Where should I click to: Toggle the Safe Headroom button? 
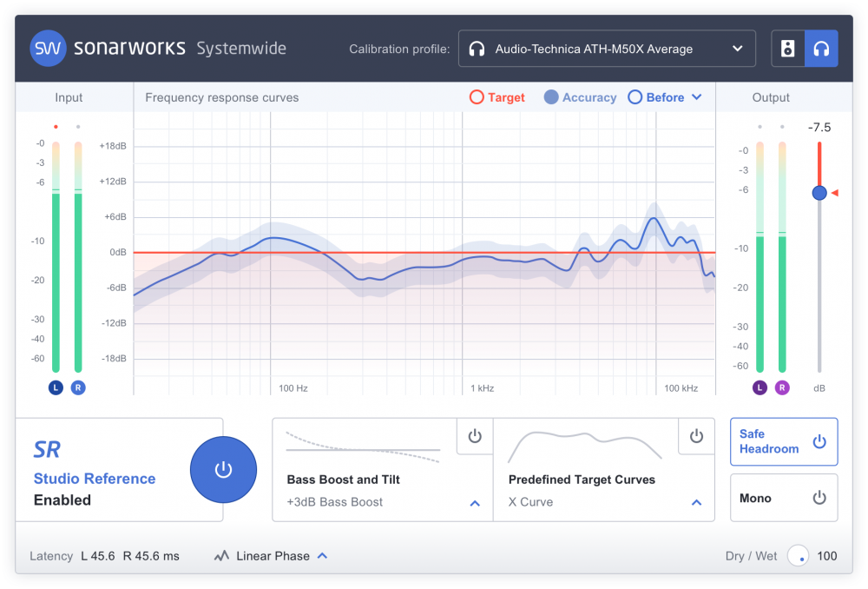[784, 441]
